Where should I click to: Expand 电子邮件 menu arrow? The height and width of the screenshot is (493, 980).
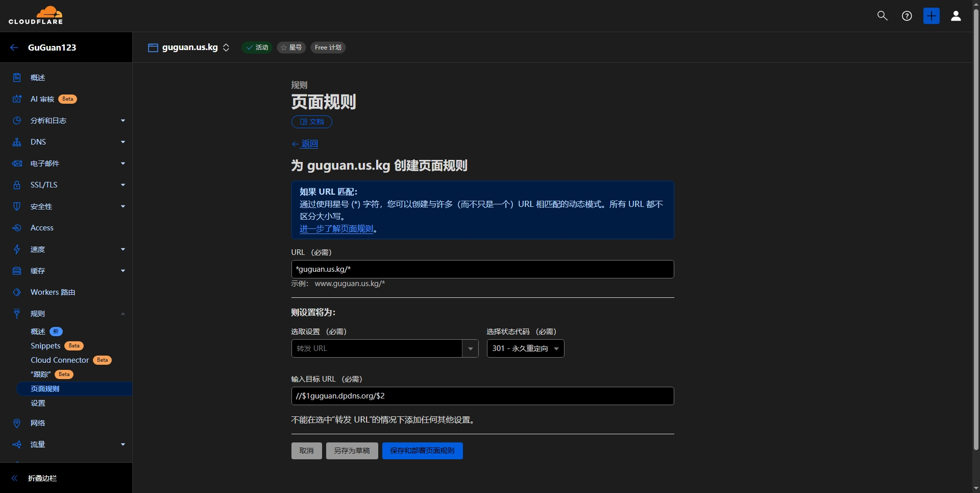[x=123, y=163]
